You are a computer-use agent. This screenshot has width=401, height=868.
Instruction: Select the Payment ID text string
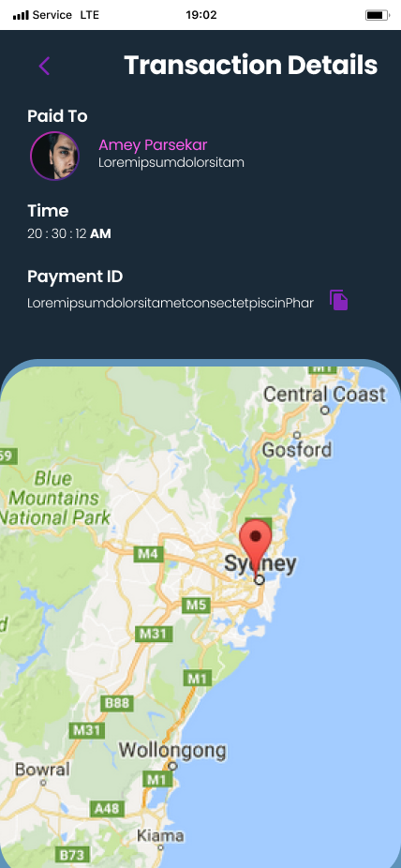[171, 304]
